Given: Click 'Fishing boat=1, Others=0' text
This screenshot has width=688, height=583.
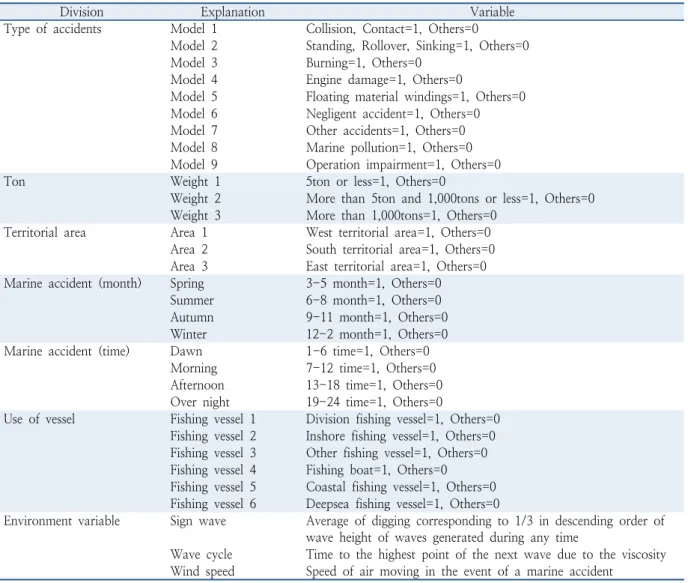Looking at the screenshot, I should (376, 470).
